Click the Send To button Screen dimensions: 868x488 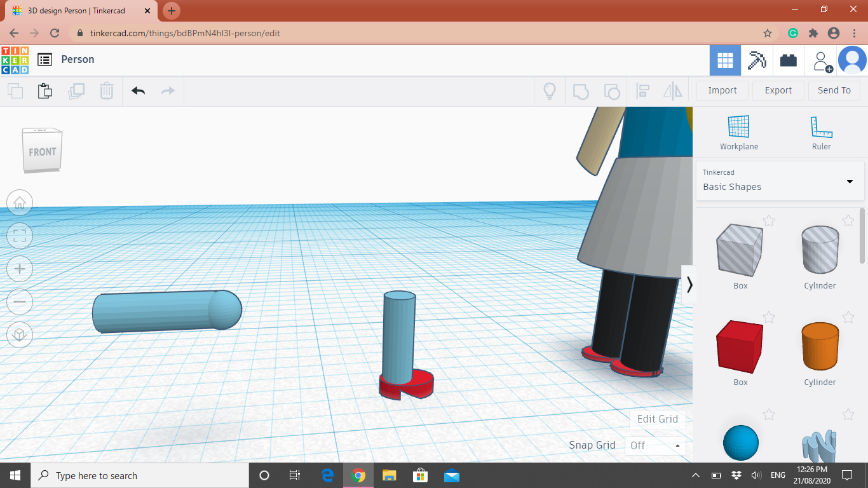point(834,90)
